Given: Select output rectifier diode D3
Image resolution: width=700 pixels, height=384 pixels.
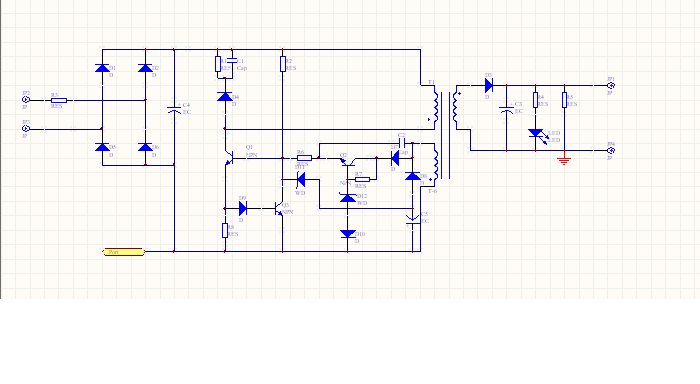Looking at the screenshot, I should (x=489, y=85).
